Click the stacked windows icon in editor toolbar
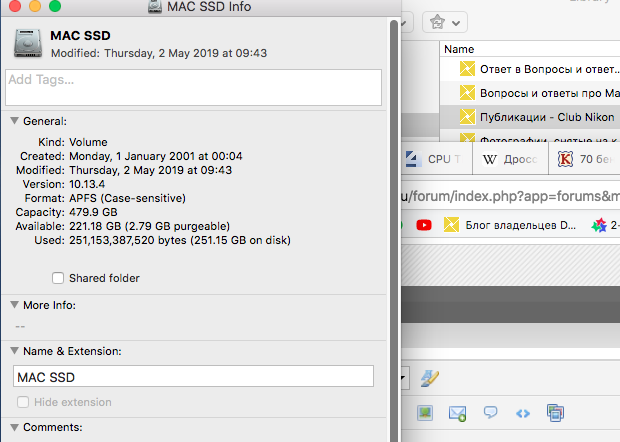Screen dimensions: 620x442 tap(556, 413)
